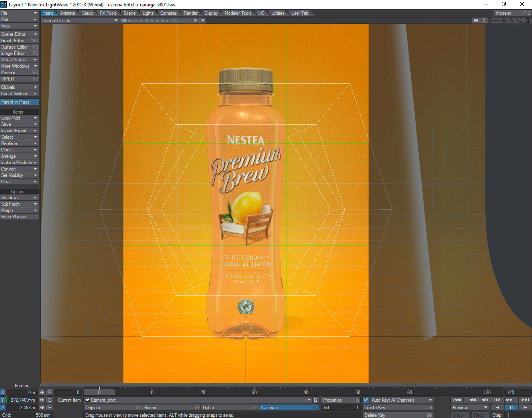Click the Camera_shot camera icon

pyautogui.click(x=88, y=400)
